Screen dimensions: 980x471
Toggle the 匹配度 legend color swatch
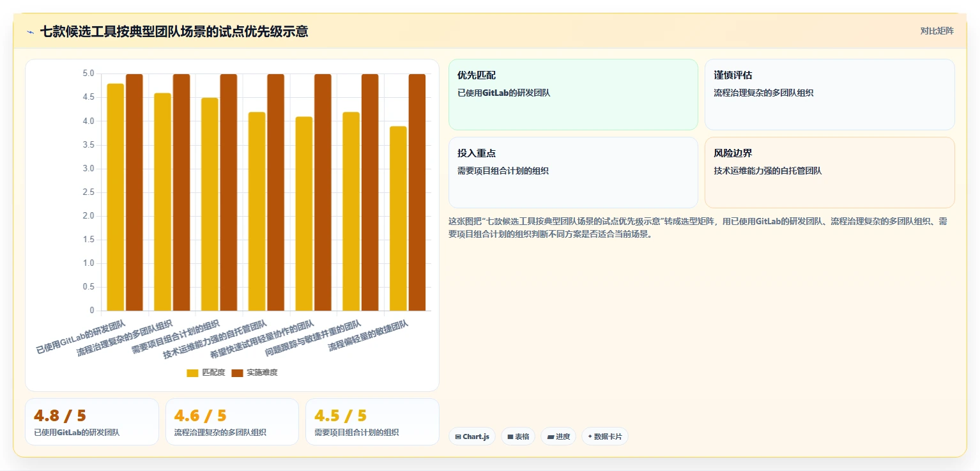click(x=192, y=373)
